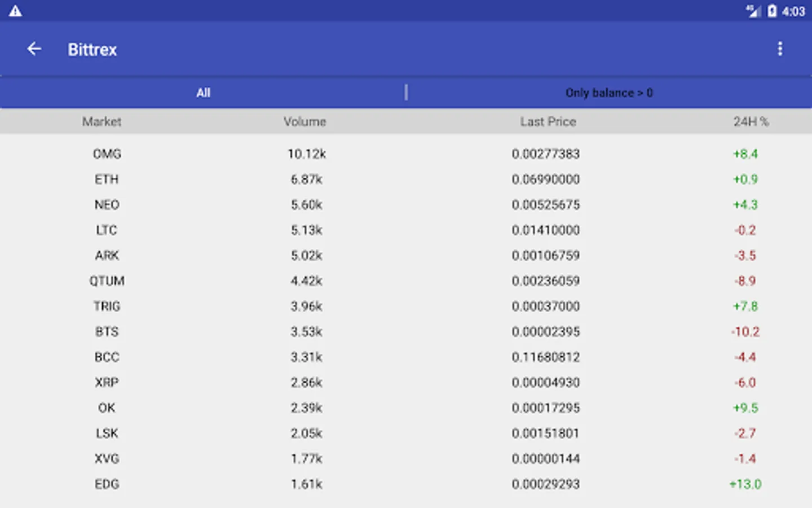Sort by the Market column header

point(102,121)
